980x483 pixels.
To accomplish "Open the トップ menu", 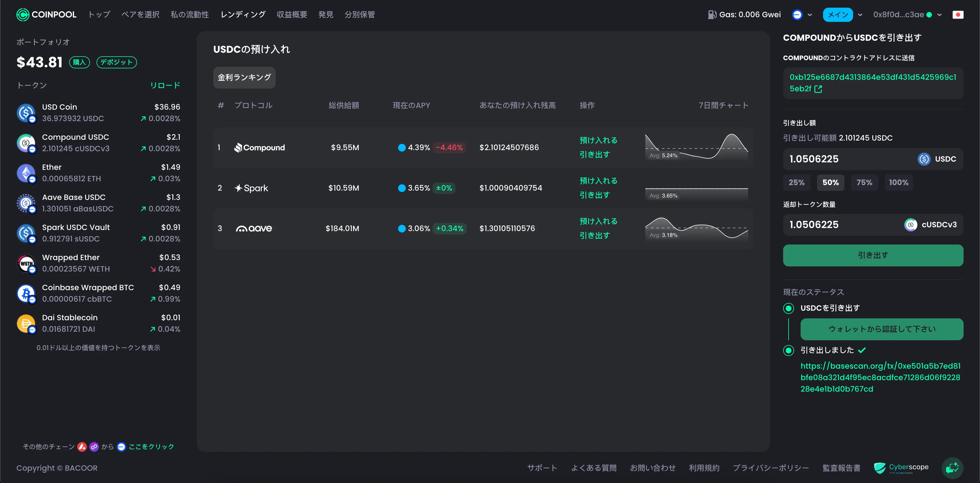I will pos(99,15).
